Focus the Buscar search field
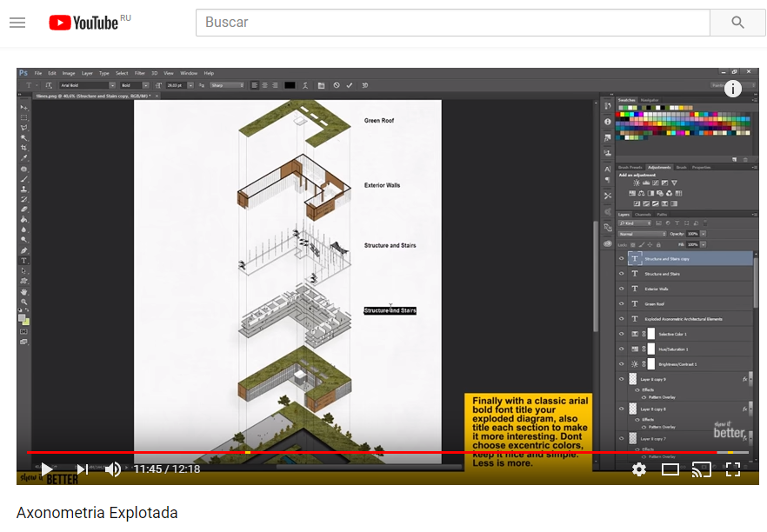Viewport: 767px width, 532px height. tap(452, 23)
